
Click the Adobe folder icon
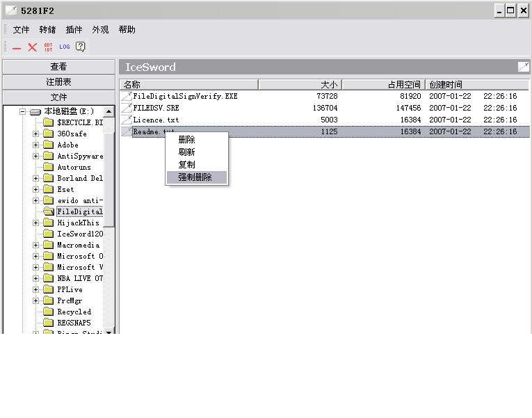coord(49,145)
